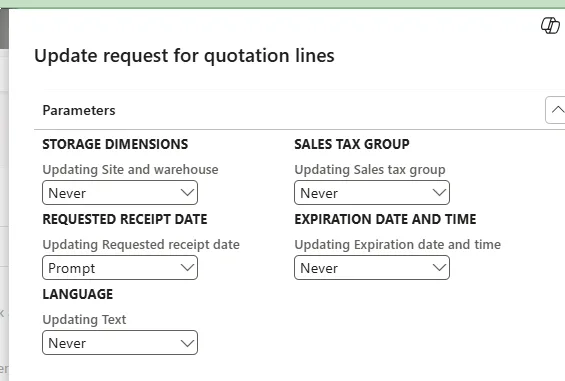The width and height of the screenshot is (565, 381).
Task: Open Updating Expiration date and time dropdown
Action: tap(372, 268)
